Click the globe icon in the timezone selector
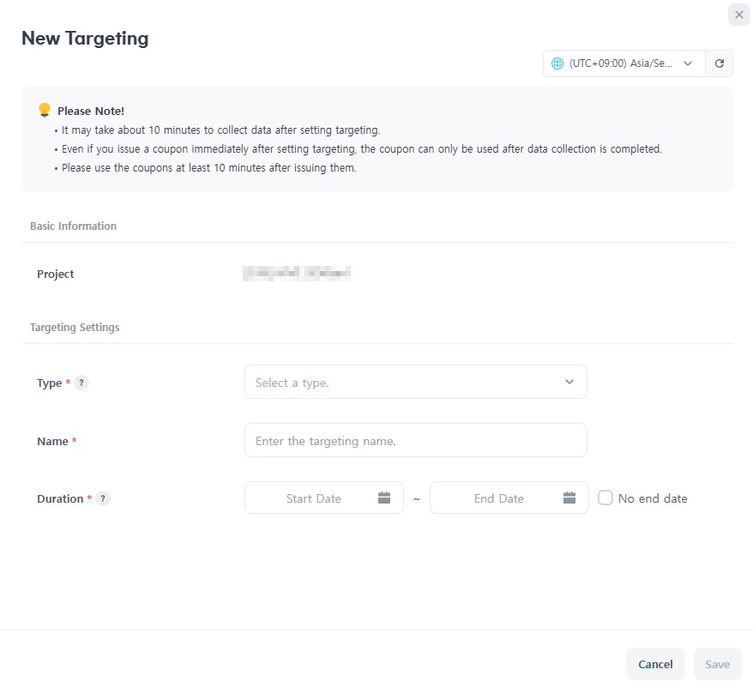753x700 pixels. 557,63
